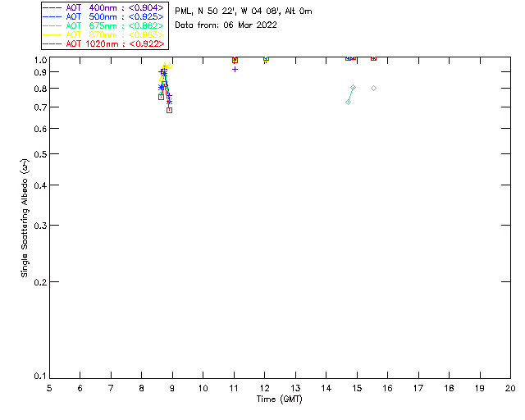
Task: Click the x-axis tick label 17
Action: (x=418, y=388)
